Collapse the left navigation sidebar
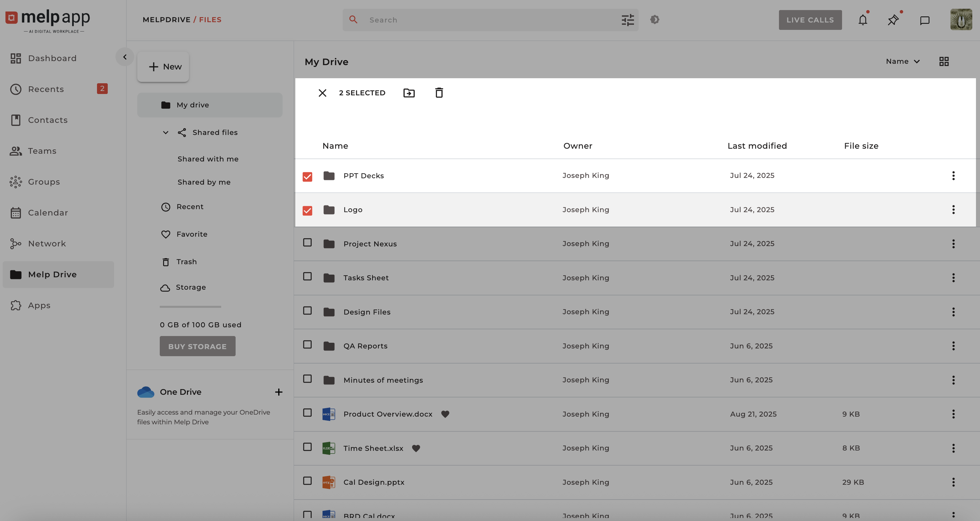The width and height of the screenshot is (980, 521). click(x=125, y=57)
